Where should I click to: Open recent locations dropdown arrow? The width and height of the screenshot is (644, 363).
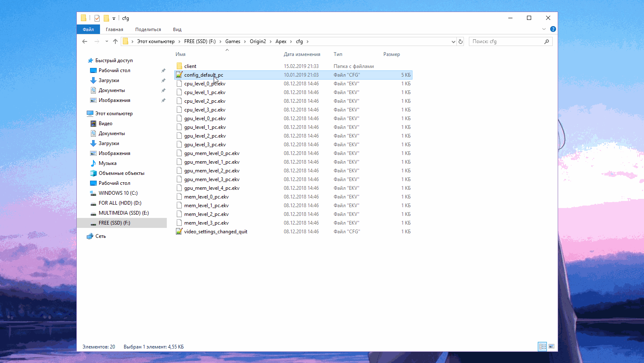pyautogui.click(x=107, y=41)
